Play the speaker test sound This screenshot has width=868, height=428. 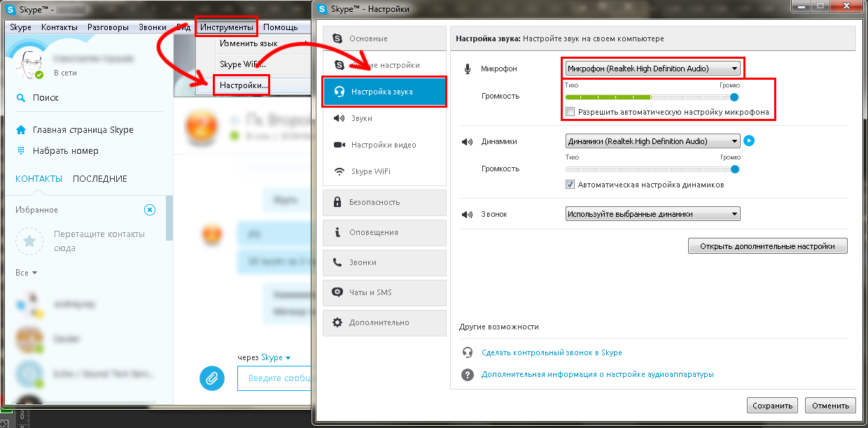(x=749, y=141)
